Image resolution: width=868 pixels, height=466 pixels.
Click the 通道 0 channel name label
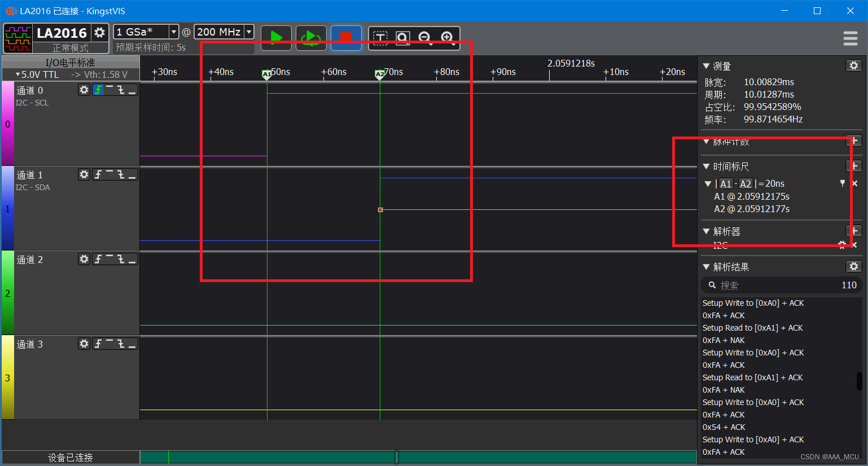pos(29,90)
